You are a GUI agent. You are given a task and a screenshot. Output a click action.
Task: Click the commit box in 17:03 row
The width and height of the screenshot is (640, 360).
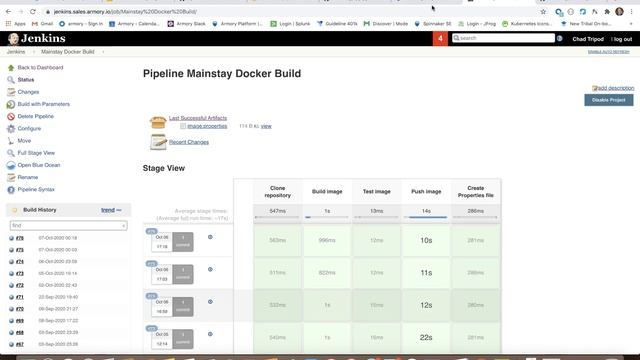pos(183,274)
